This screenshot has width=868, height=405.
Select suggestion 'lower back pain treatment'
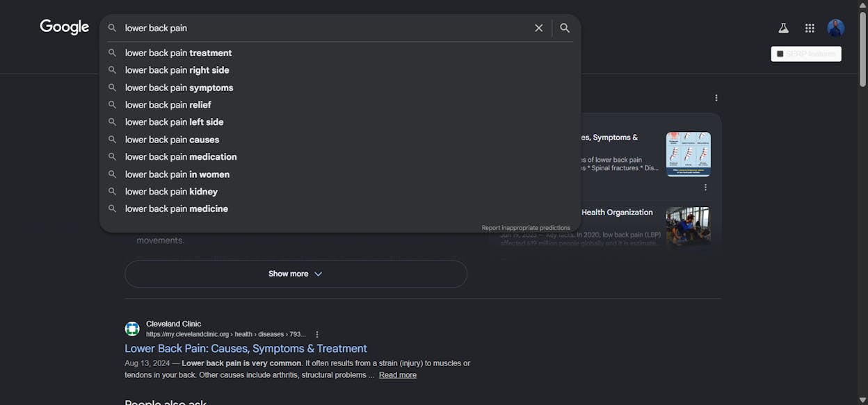coord(340,53)
